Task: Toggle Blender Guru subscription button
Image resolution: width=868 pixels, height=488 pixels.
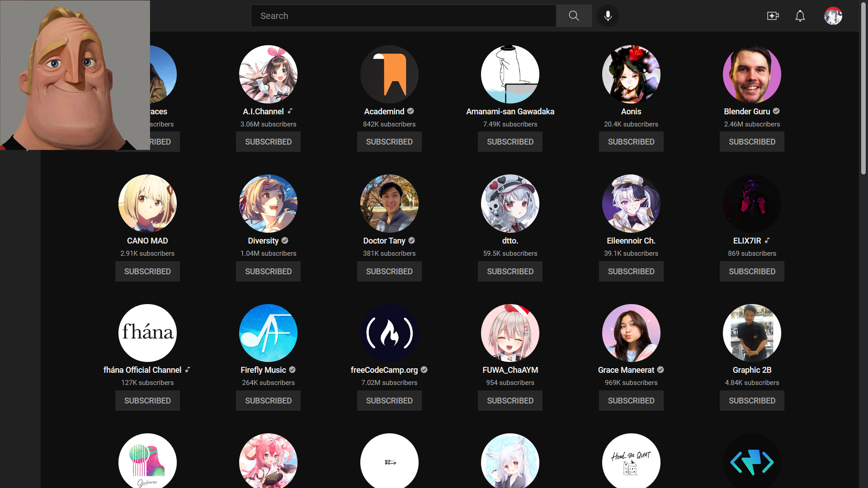Action: [751, 142]
